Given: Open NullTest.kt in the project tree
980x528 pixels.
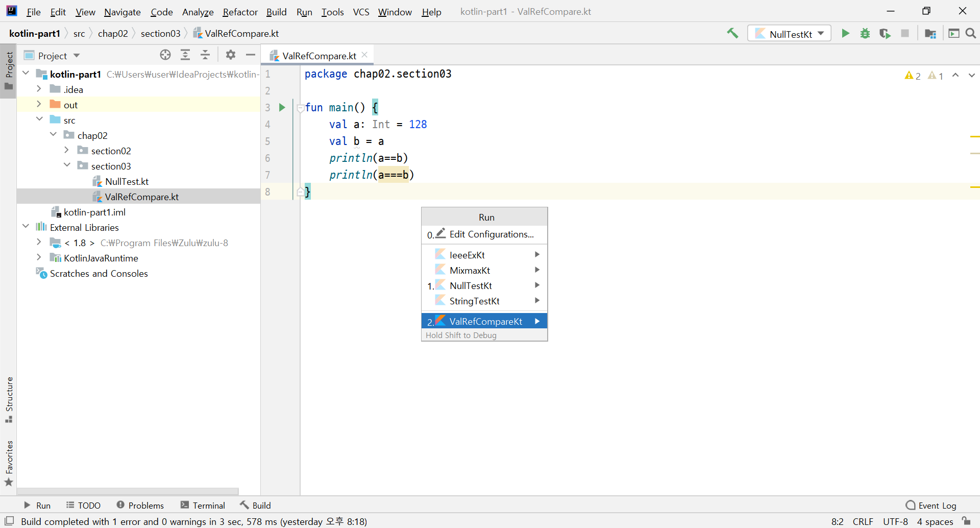Looking at the screenshot, I should click(x=127, y=181).
